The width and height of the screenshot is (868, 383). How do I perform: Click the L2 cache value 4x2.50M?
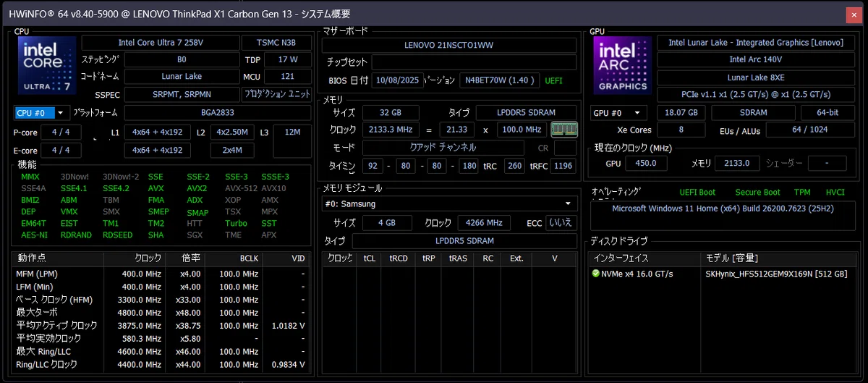pos(232,132)
